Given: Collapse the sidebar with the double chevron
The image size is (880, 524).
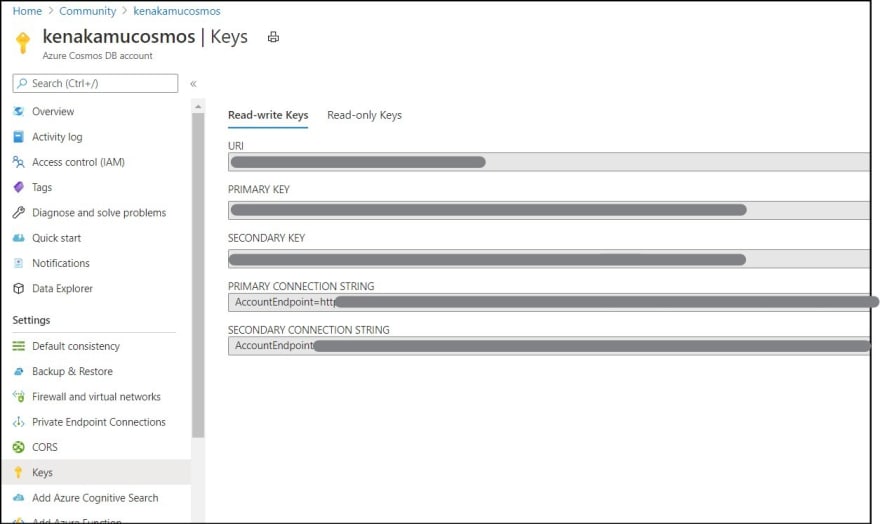Looking at the screenshot, I should click(x=193, y=84).
